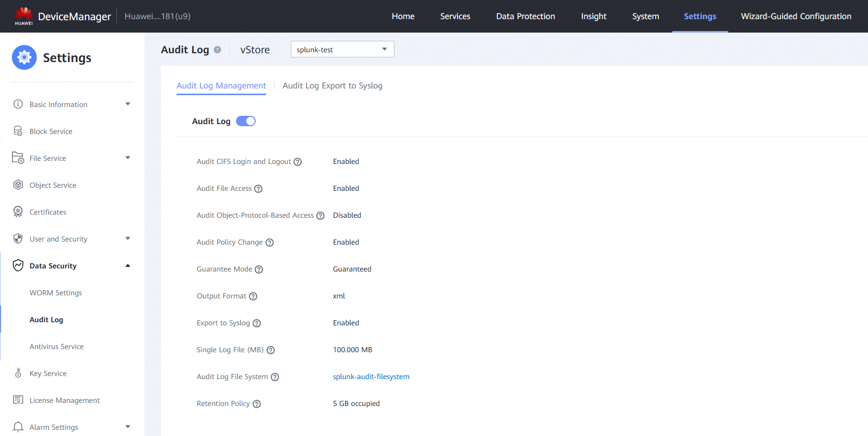
Task: Click the File Service folder icon
Action: point(18,158)
